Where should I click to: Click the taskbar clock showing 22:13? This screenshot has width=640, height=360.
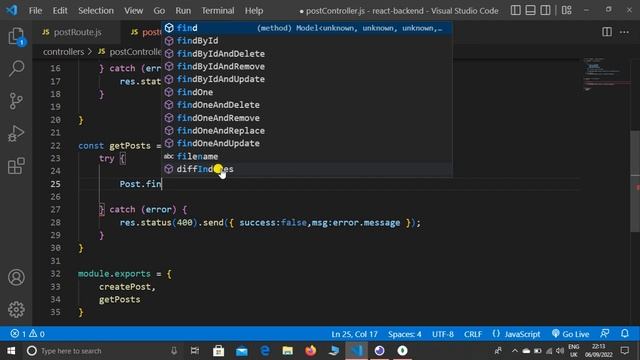click(x=598, y=351)
